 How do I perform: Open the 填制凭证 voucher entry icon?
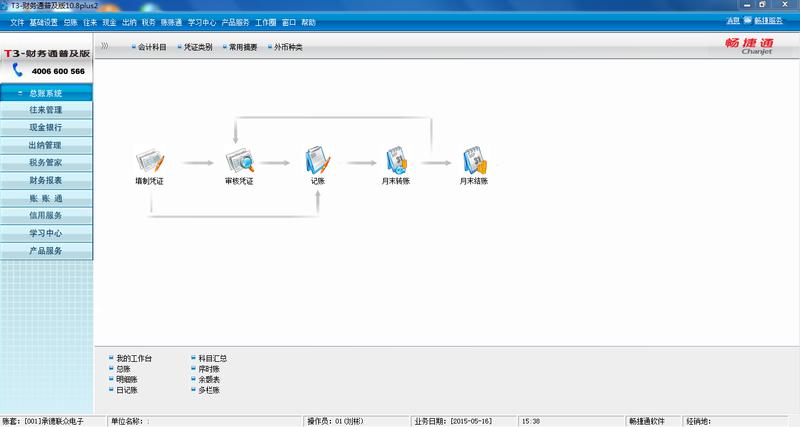pyautogui.click(x=150, y=161)
